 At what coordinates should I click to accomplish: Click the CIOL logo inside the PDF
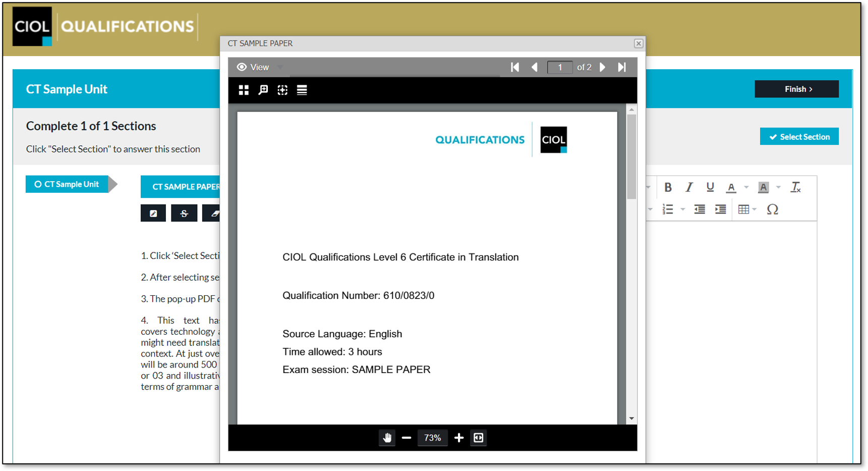[x=554, y=140]
